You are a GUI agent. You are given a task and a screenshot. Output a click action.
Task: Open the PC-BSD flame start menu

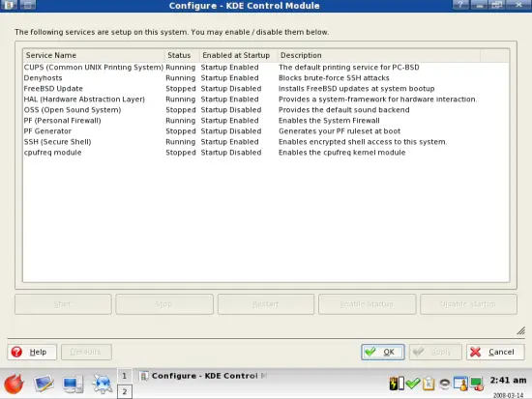(x=14, y=385)
